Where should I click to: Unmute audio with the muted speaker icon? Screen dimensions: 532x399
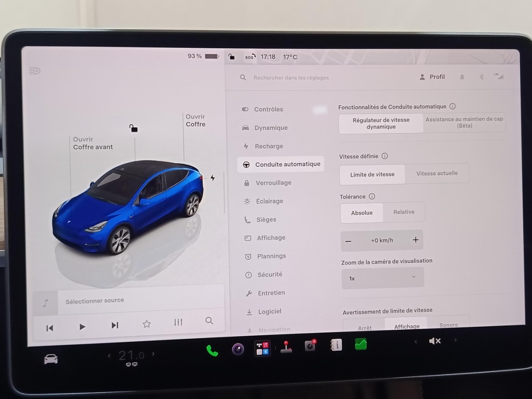pos(435,341)
